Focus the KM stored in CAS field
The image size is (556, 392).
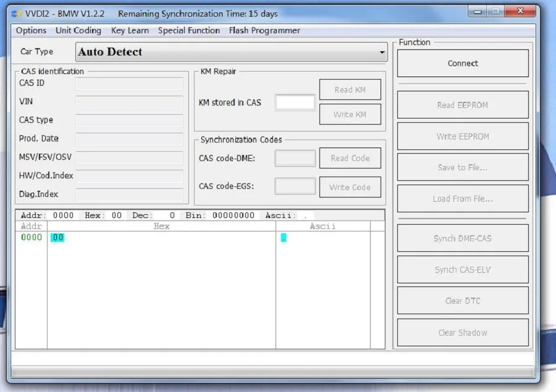pos(295,103)
